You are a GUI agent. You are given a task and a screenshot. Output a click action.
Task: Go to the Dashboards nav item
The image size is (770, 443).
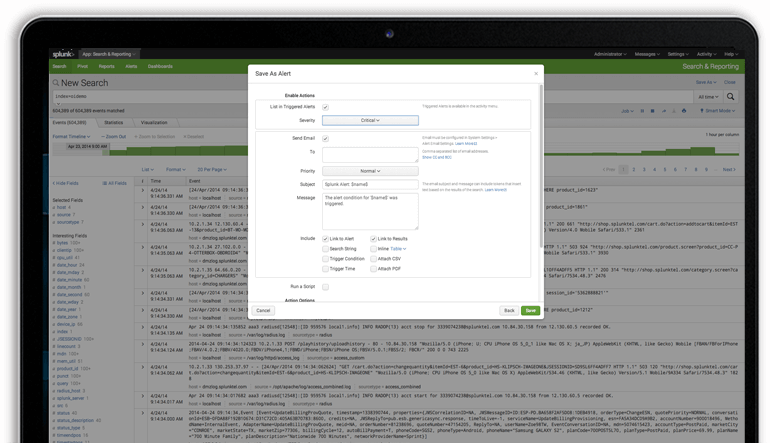click(160, 66)
